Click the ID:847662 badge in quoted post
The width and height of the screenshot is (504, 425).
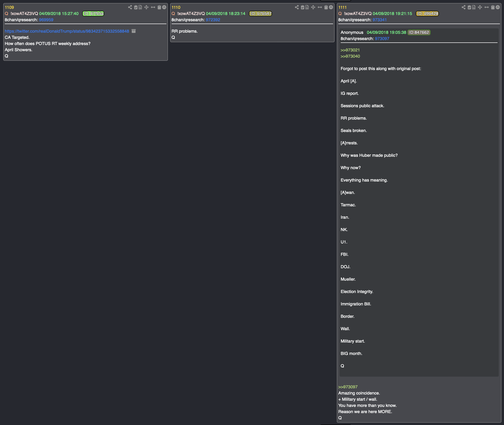point(419,32)
